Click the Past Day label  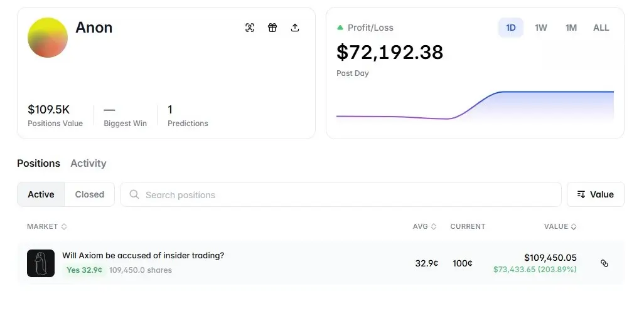pos(352,73)
